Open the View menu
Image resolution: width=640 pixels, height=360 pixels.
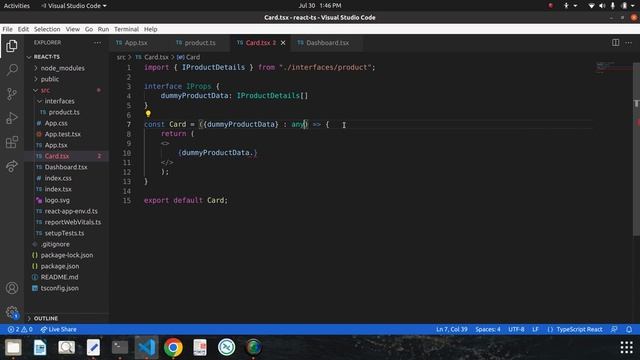click(73, 29)
